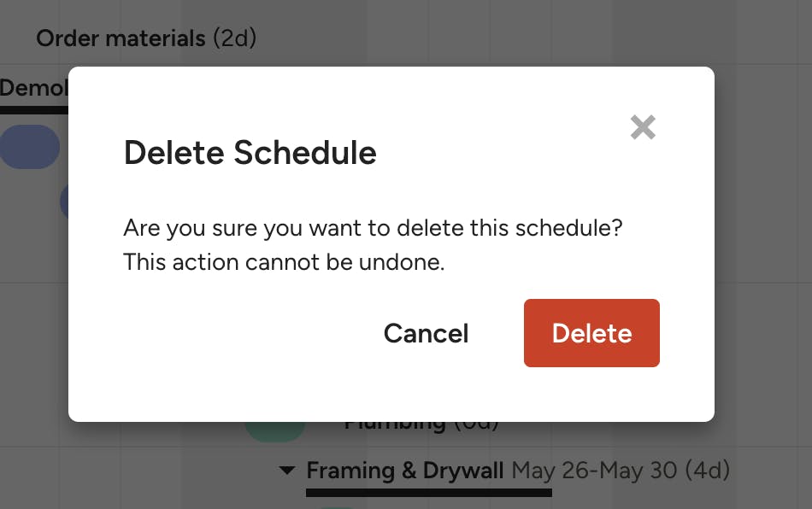Click the black Framing & Drywall summary bar
The width and height of the screenshot is (812, 509).
428,492
